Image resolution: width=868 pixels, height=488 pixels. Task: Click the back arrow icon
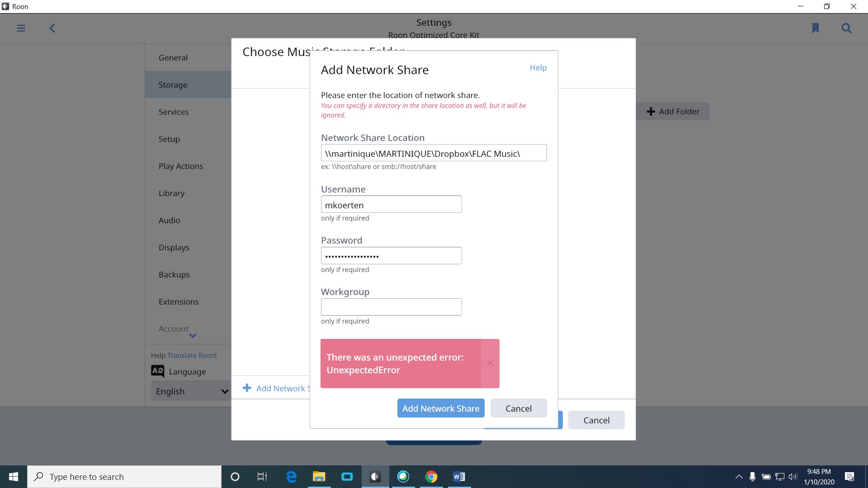(x=52, y=28)
